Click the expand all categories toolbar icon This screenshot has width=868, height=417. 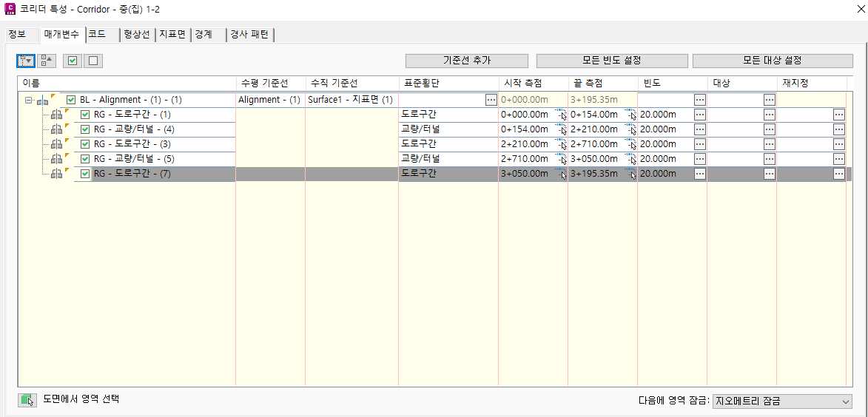pyautogui.click(x=26, y=61)
